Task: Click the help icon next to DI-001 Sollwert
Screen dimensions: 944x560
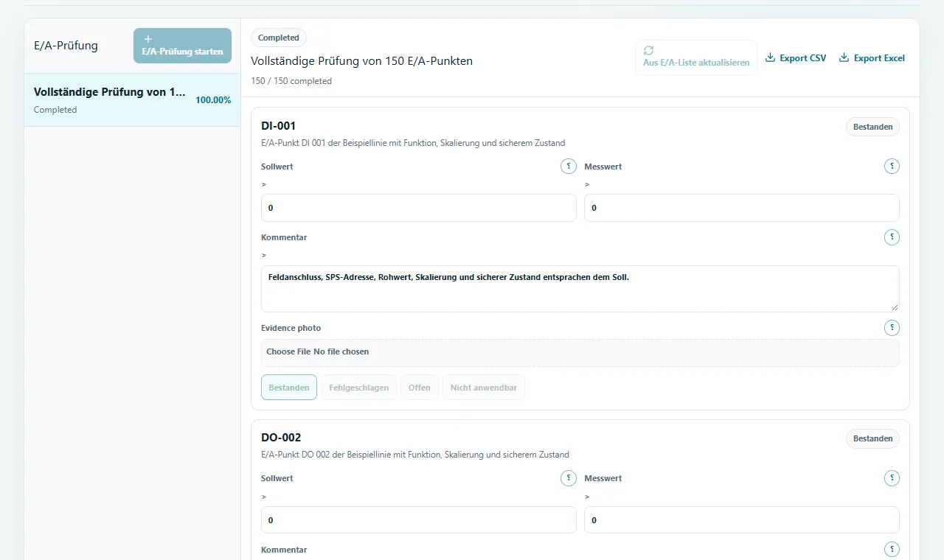Action: coord(569,167)
